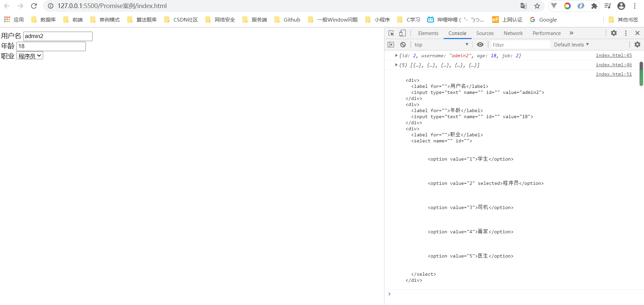Show more DevTools tabs with the chevron

click(x=571, y=33)
